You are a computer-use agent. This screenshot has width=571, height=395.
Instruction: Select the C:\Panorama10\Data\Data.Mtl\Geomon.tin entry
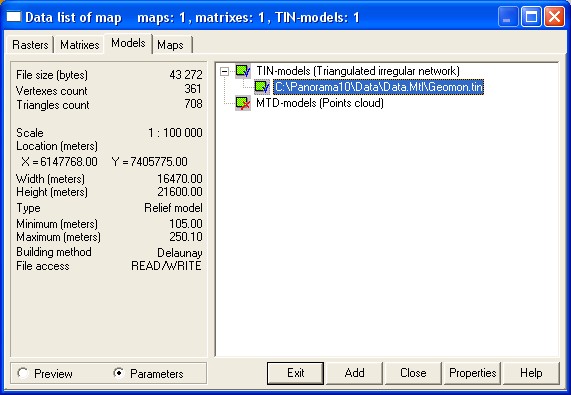[x=379, y=87]
